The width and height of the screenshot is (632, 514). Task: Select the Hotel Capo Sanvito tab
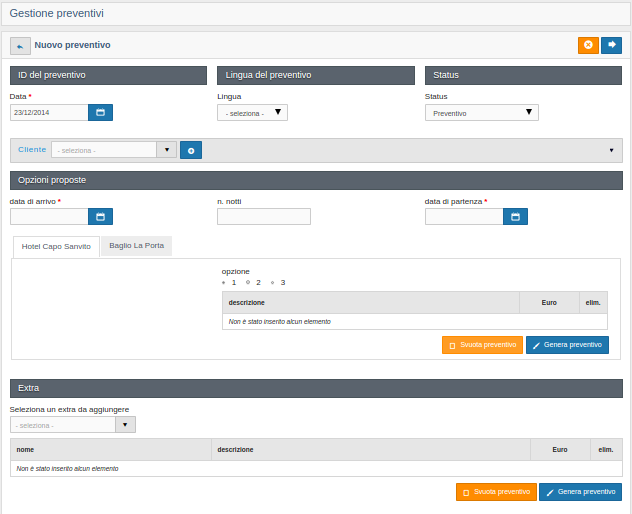(x=56, y=246)
